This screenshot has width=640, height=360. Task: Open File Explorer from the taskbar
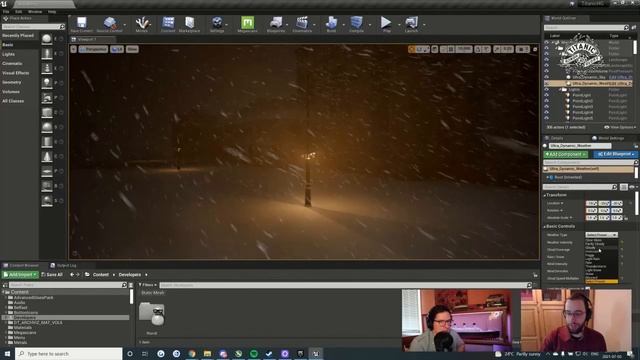click(x=207, y=353)
